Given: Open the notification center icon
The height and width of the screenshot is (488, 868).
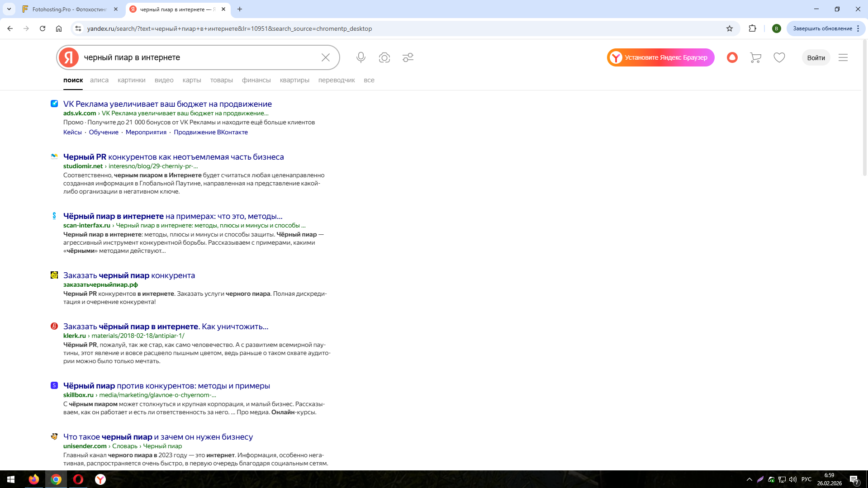Looking at the screenshot, I should point(854,479).
